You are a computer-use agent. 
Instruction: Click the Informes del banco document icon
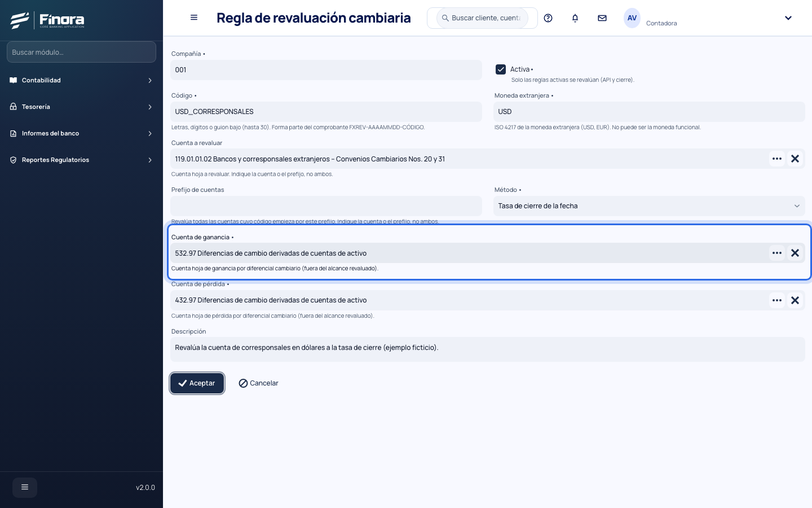point(14,133)
